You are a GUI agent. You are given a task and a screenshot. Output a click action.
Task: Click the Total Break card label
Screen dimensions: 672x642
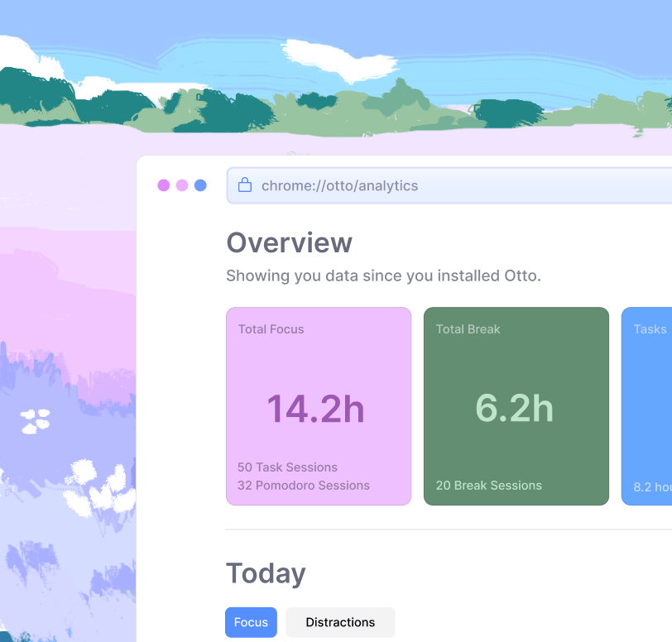(468, 329)
